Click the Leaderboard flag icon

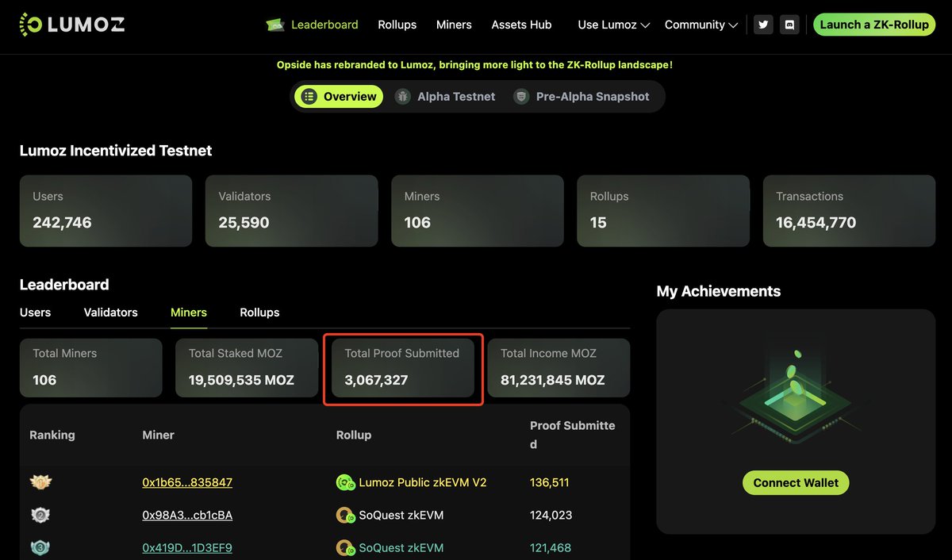tap(275, 25)
